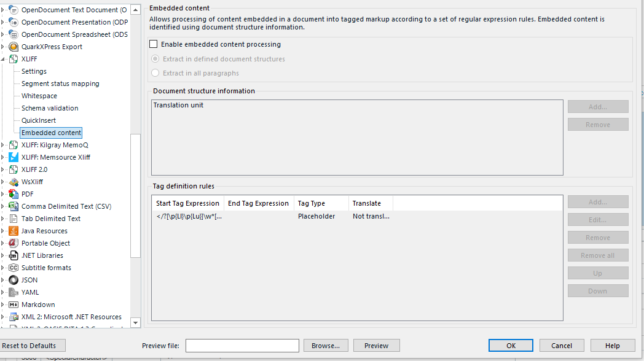Click Remove all tag rules button
644x361 pixels.
598,255
